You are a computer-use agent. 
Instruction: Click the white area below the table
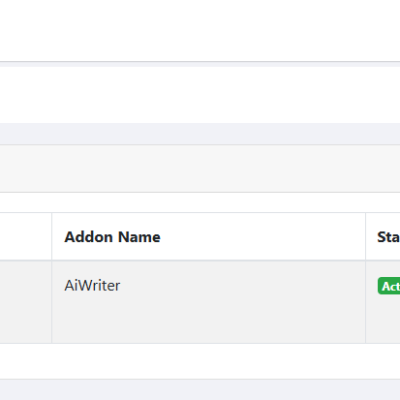(x=200, y=361)
